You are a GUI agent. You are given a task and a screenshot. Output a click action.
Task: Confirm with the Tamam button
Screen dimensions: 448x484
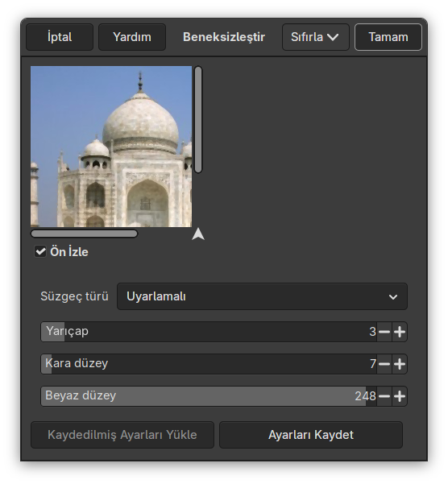(x=388, y=37)
